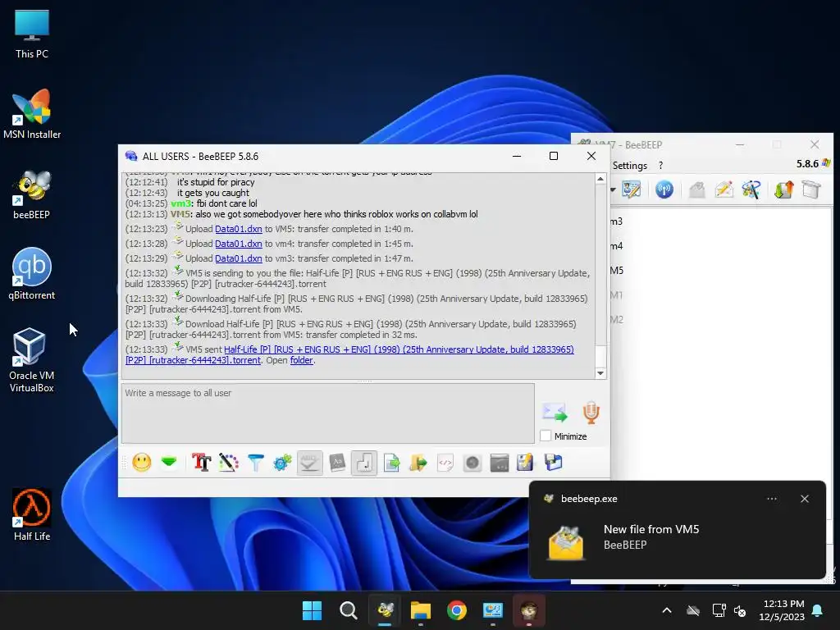Click the blue funnel filter icon

click(x=256, y=463)
